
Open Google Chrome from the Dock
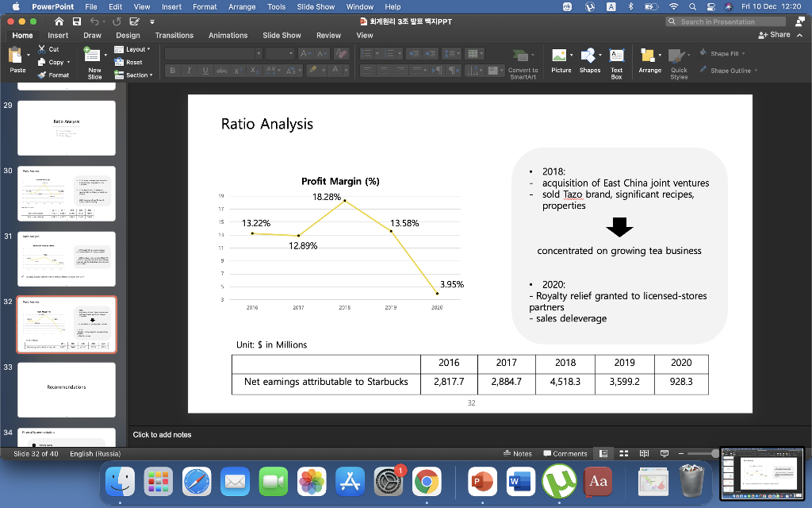pyautogui.click(x=427, y=482)
